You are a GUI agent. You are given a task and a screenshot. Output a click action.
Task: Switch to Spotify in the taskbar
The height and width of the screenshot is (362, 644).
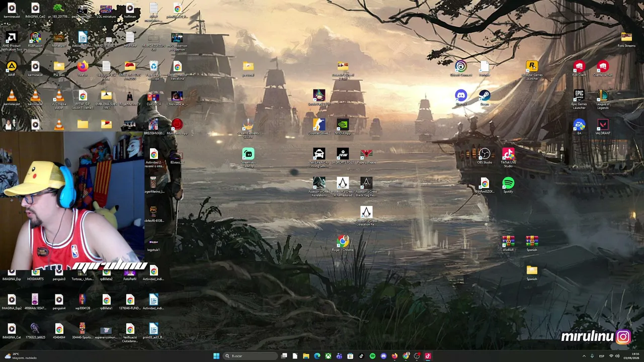point(372,356)
